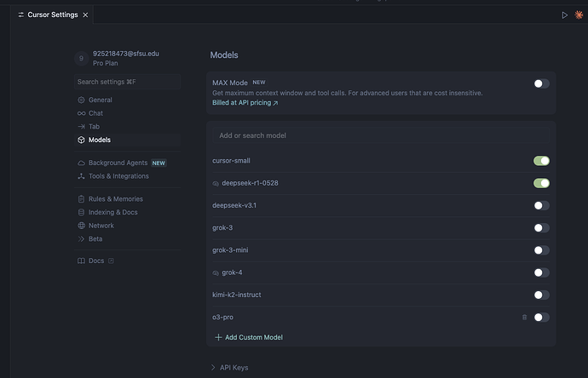This screenshot has width=588, height=378.
Task: Click the General gear icon in sidebar
Action: (81, 100)
